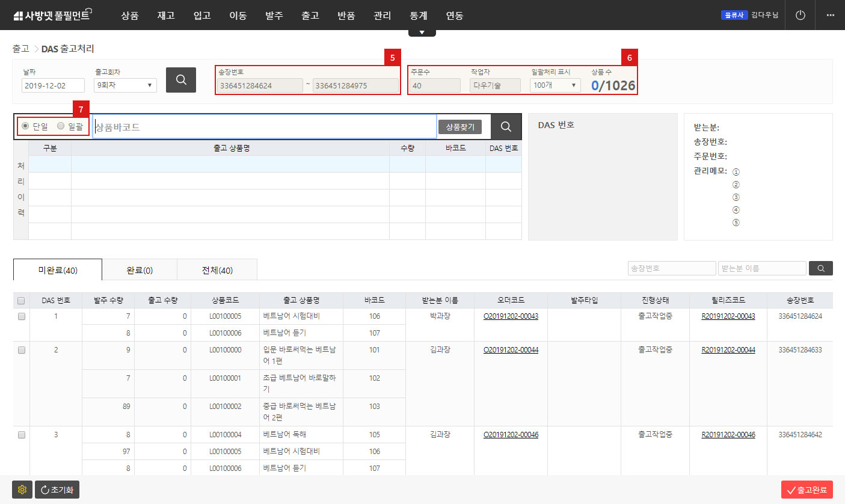This screenshot has height=504, width=845.
Task: Click the dark search magnifier beside 출고회차
Action: [180, 79]
